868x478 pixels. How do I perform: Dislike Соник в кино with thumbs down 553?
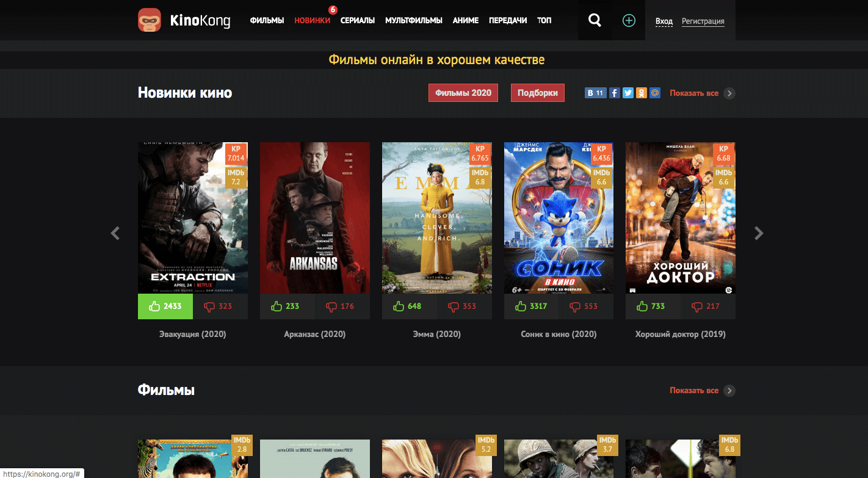coord(587,306)
